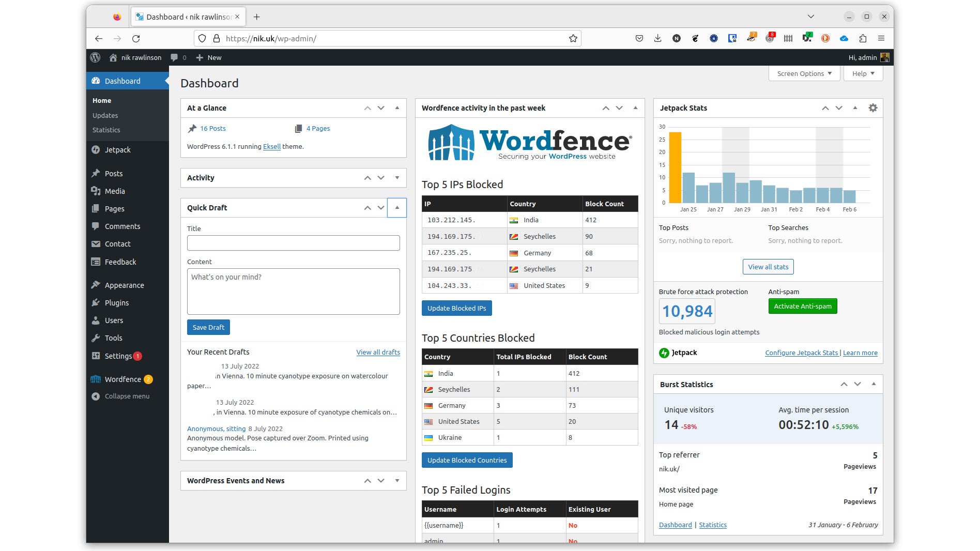980x551 pixels.
Task: Click the New plus item in admin bar
Action: pos(209,57)
